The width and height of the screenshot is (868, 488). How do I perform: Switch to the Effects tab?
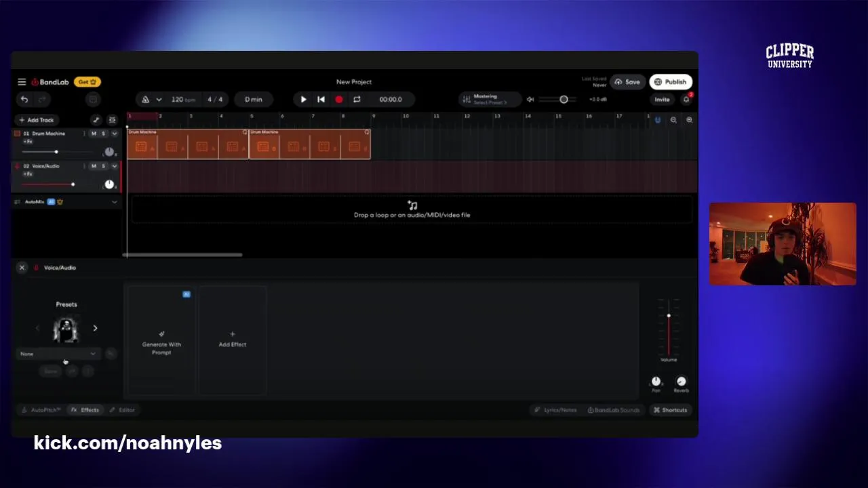coord(85,410)
